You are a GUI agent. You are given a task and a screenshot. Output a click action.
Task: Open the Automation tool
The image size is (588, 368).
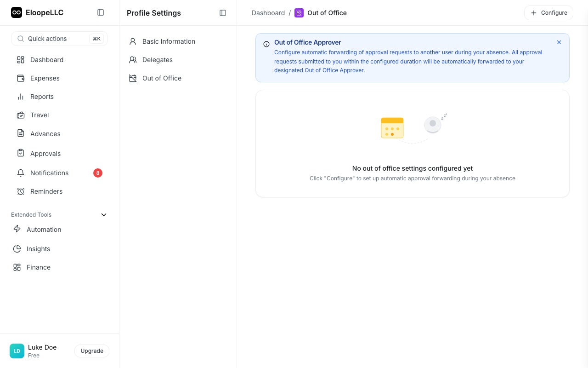44,229
